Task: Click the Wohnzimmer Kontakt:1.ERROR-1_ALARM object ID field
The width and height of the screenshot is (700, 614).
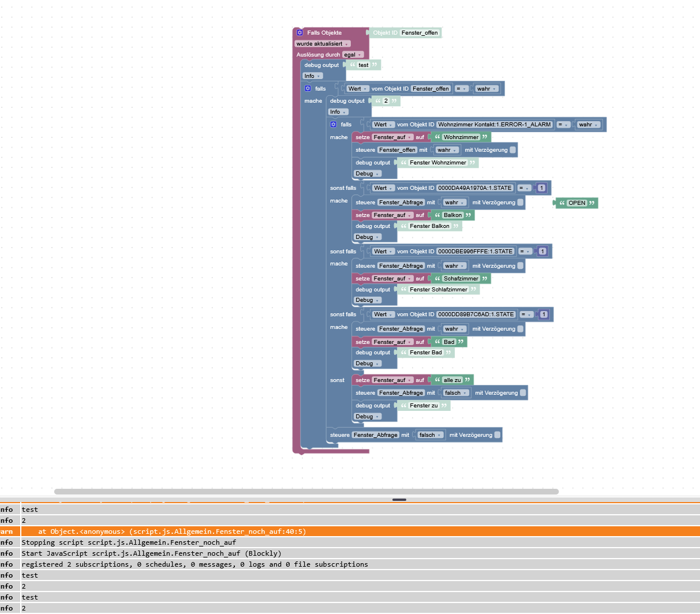Action: click(494, 125)
